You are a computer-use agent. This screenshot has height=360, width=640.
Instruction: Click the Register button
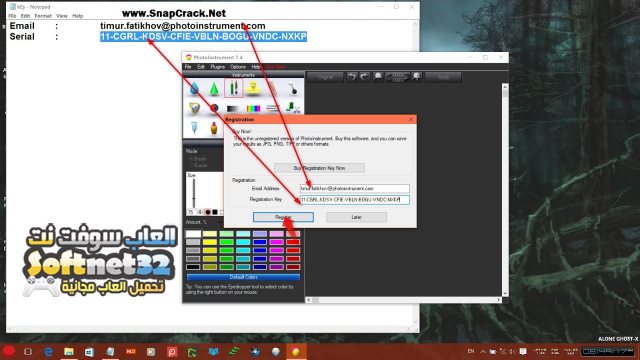[x=283, y=217]
